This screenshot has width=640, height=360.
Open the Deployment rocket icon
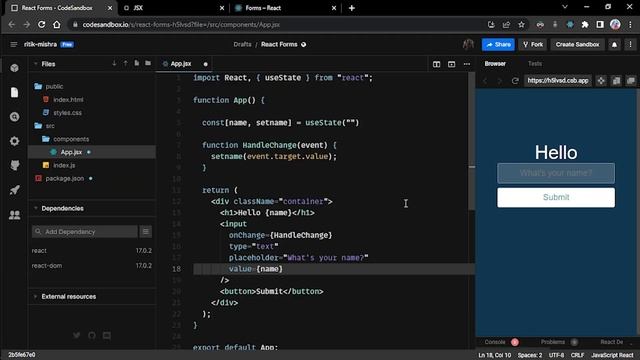click(x=14, y=190)
